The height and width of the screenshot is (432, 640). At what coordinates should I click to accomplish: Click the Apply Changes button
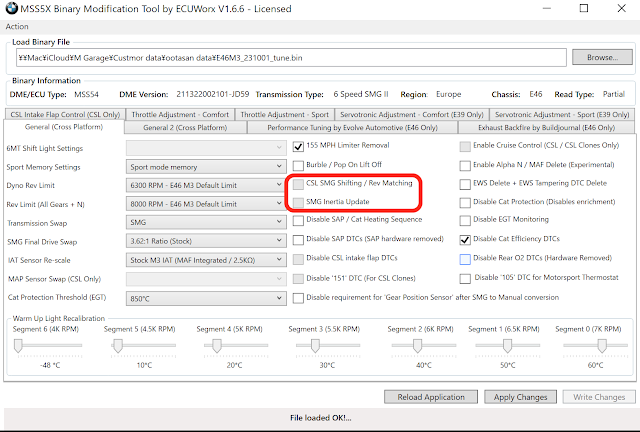520,397
